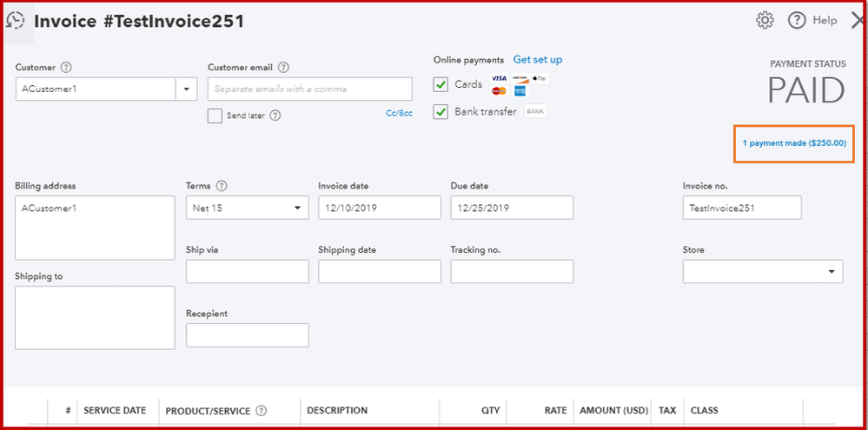Image resolution: width=868 pixels, height=430 pixels.
Task: Open the Cc/Bcc link
Action: pos(399,114)
